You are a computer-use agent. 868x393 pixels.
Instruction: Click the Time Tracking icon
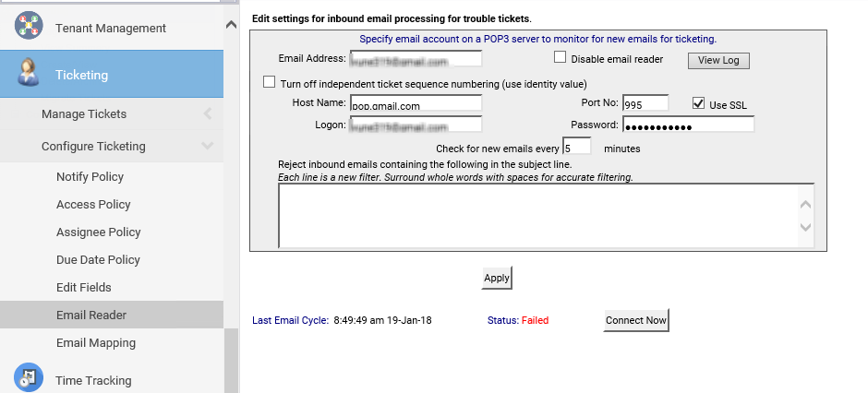click(x=29, y=378)
